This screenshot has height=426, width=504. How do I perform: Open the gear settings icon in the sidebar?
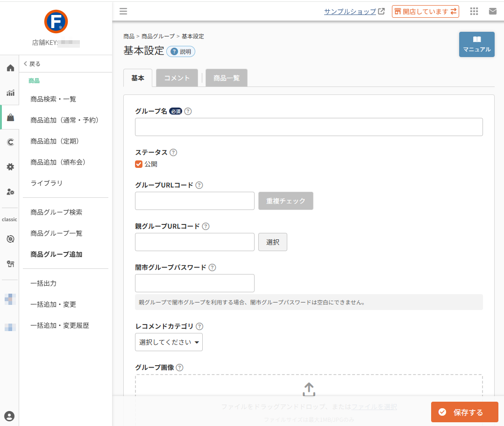pyautogui.click(x=10, y=166)
